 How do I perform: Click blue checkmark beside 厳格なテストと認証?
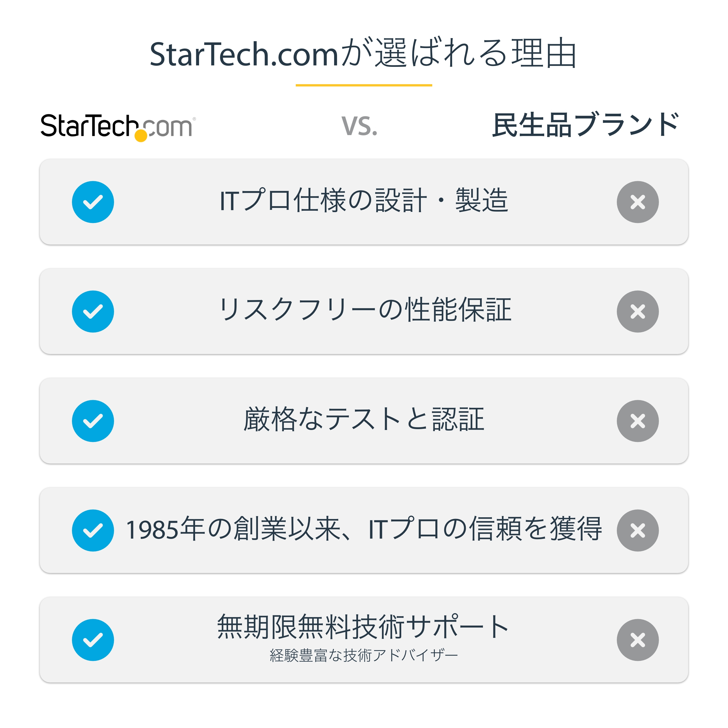[93, 421]
